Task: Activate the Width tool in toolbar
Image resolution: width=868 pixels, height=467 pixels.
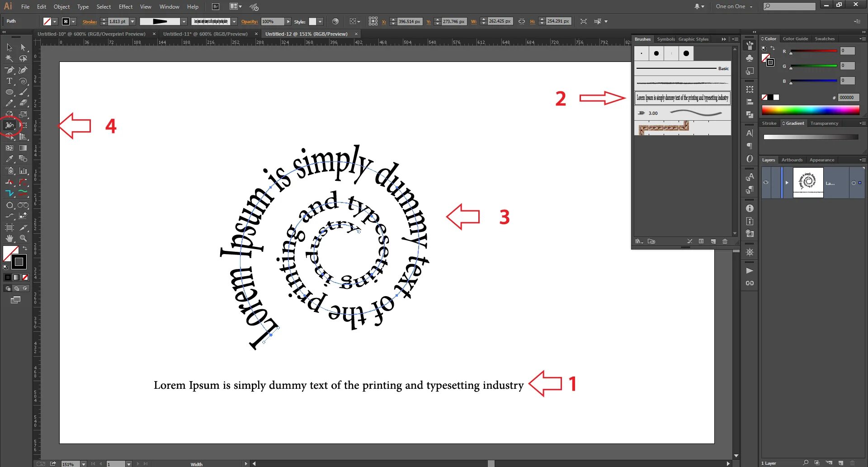Action: (9, 125)
